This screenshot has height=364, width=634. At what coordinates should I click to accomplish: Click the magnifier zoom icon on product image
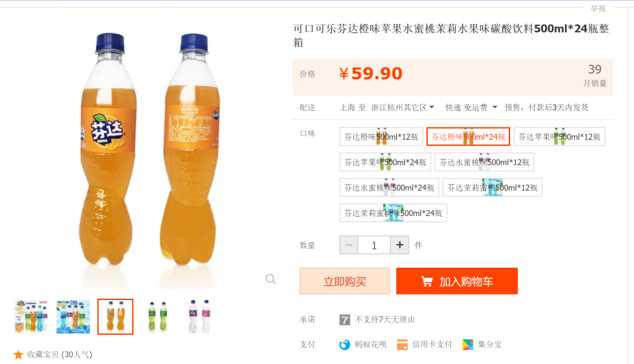click(x=270, y=279)
